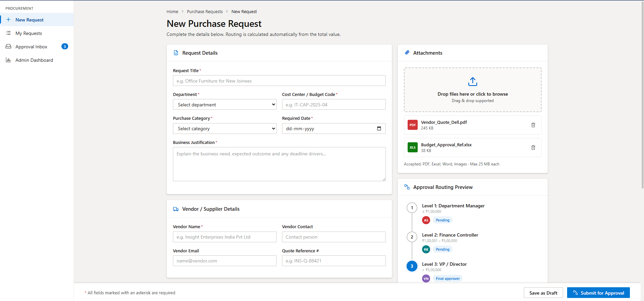The height and width of the screenshot is (301, 644).
Task: Focus the Vendor Name input
Action: click(225, 237)
